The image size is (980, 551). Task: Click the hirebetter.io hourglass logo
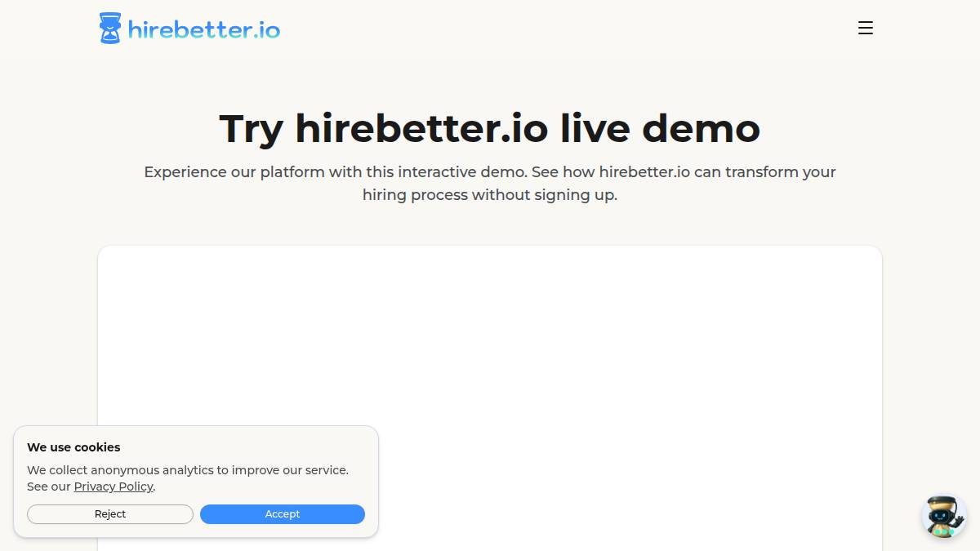pos(109,29)
